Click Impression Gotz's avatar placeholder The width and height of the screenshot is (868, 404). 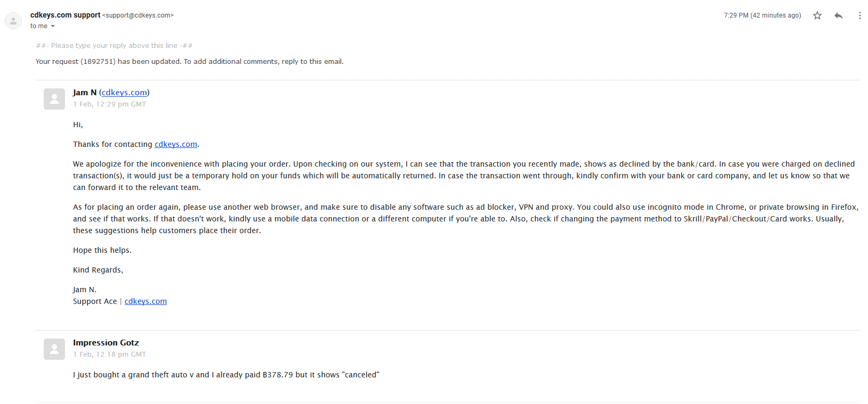pos(54,349)
